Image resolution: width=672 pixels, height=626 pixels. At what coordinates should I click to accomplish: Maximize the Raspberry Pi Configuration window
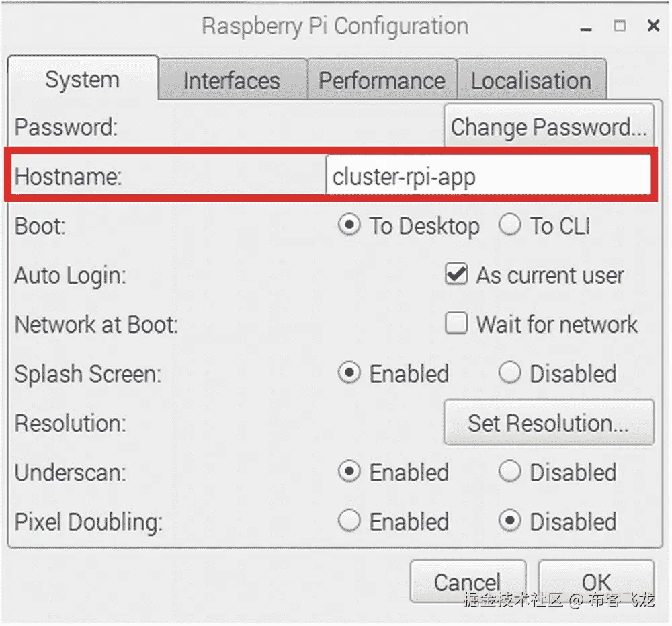tap(620, 26)
